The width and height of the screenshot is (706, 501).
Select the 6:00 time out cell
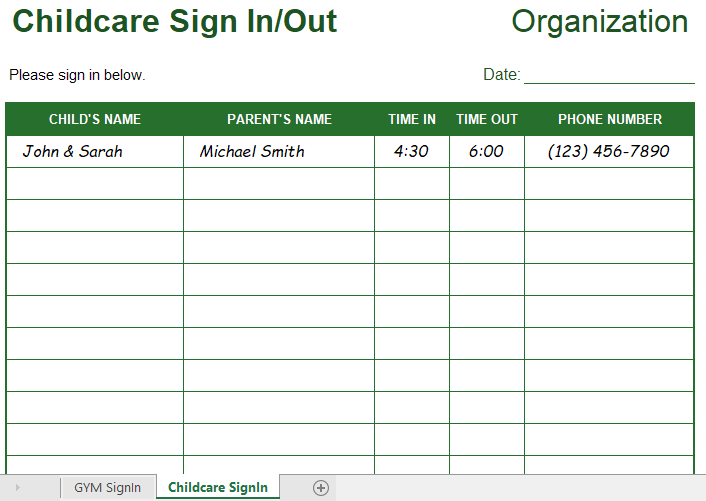click(487, 152)
